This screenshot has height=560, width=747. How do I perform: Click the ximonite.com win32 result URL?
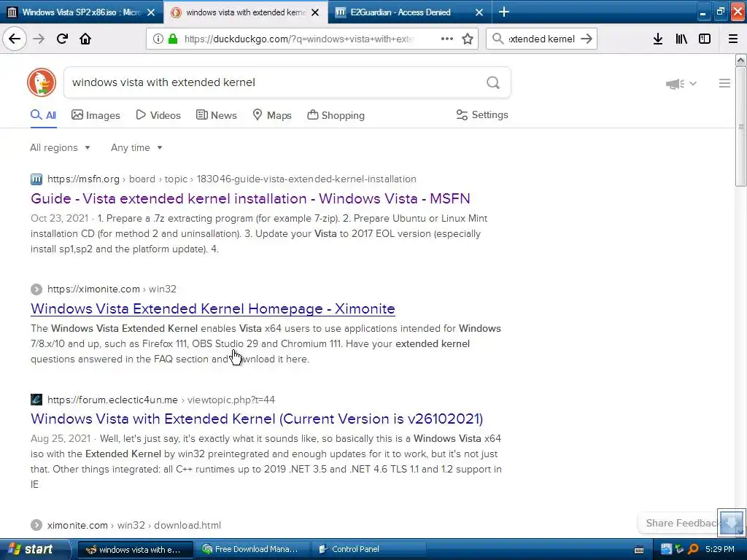[x=112, y=289]
